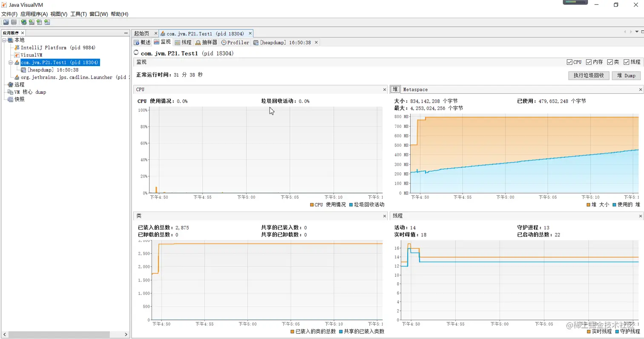Click the 垃圾回收活动 blue legend swatch
Viewport: 644px width, 339px height.
[351, 205]
